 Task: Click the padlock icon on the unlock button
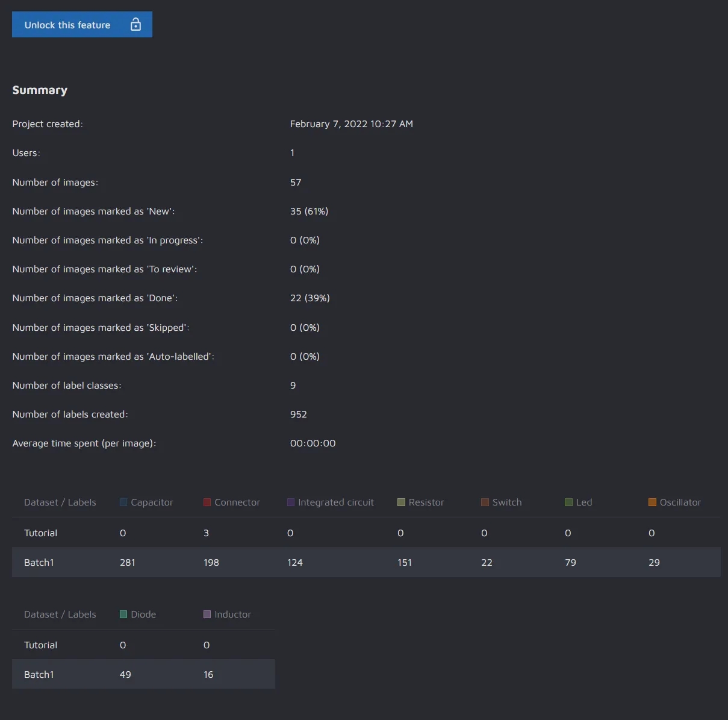point(135,25)
